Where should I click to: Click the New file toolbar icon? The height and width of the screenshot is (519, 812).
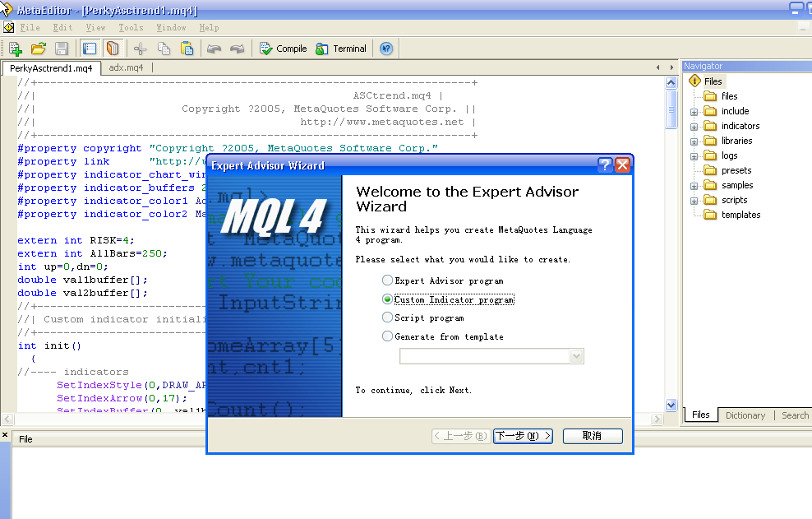[15, 49]
